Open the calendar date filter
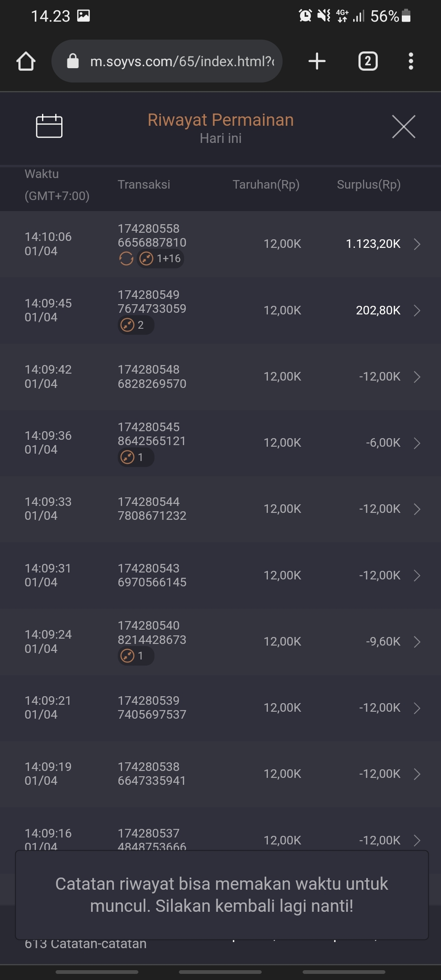The image size is (441, 980). click(x=49, y=126)
